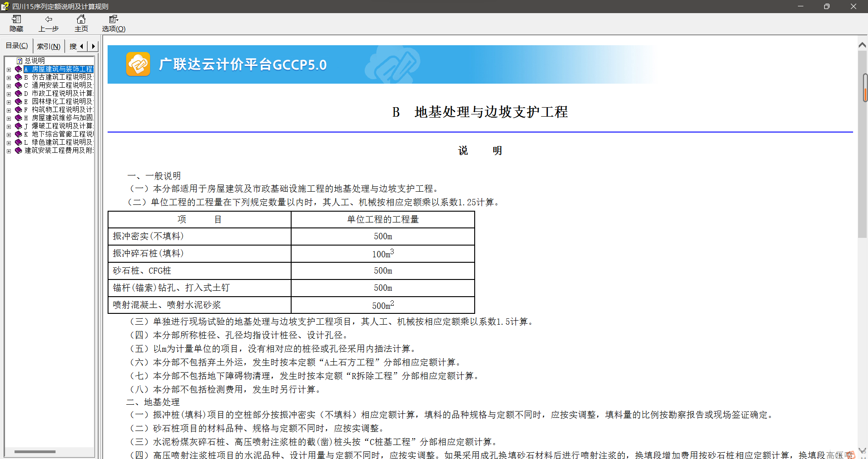Select D 市政工程说明及计算 tree item

tap(58, 94)
